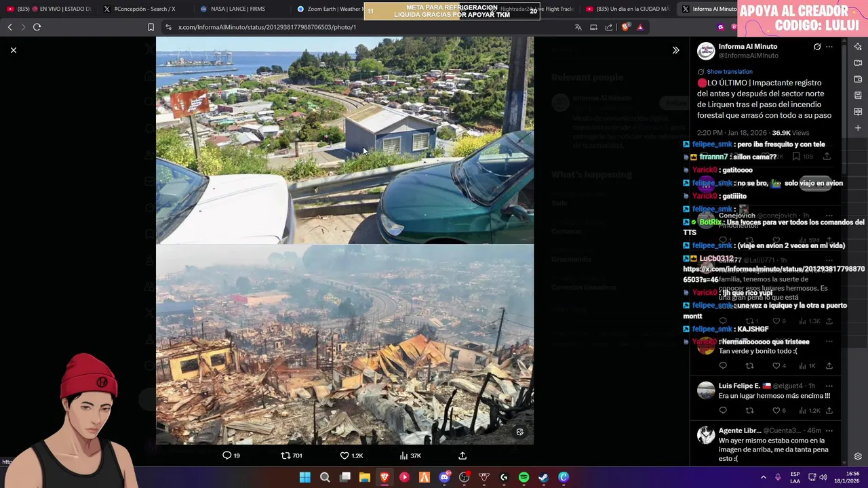Switch to #Concepción - Search / X tab
The width and height of the screenshot is (868, 488).
tap(144, 9)
